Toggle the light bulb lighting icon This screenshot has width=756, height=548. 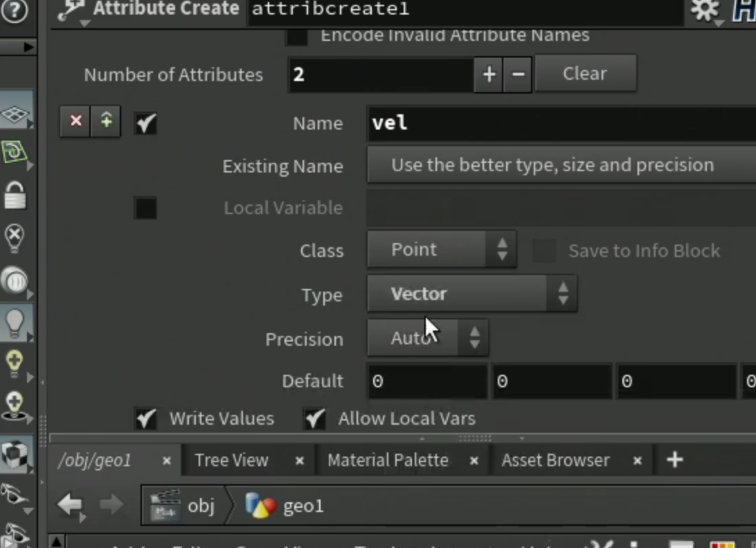15,322
